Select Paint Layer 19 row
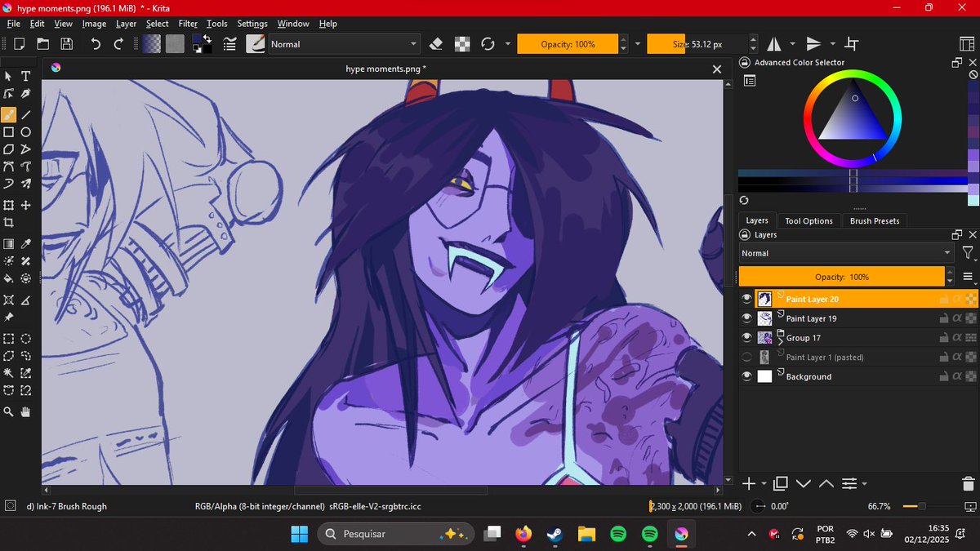 (x=858, y=318)
